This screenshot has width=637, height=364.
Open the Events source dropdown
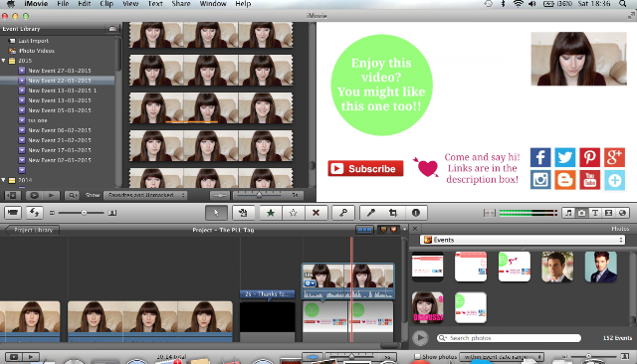coord(523,240)
